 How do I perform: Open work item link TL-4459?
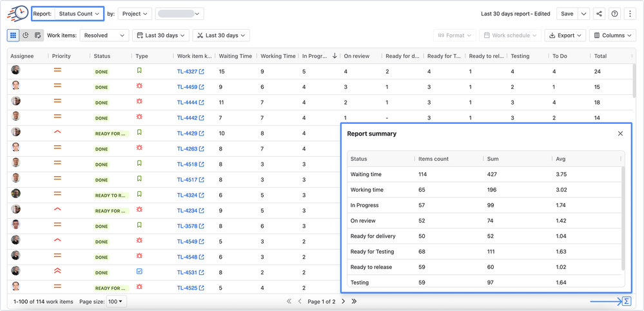(188, 87)
